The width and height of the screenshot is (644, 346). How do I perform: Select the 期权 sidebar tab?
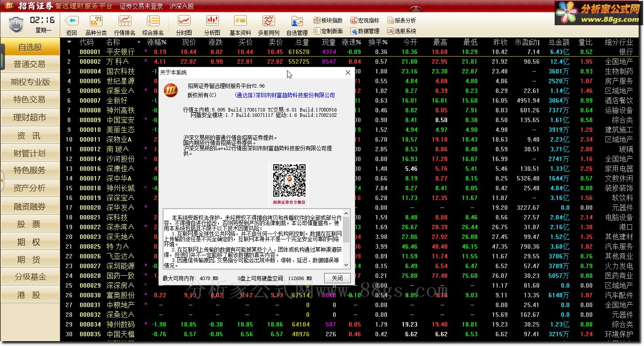(x=30, y=242)
